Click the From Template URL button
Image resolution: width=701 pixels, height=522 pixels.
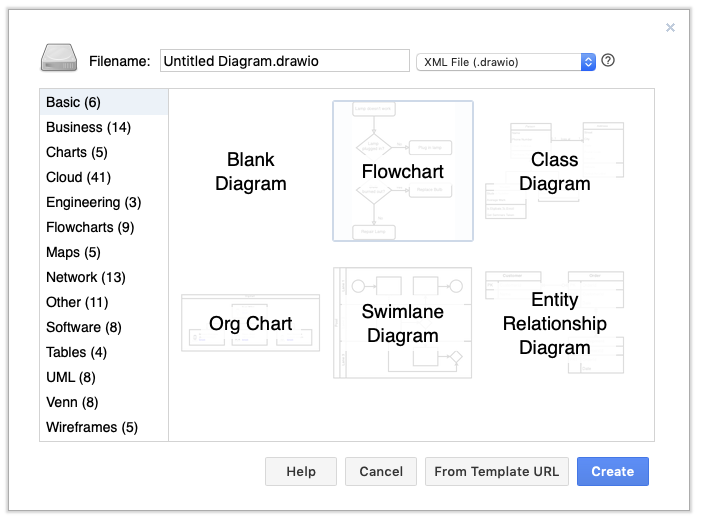pyautogui.click(x=497, y=471)
